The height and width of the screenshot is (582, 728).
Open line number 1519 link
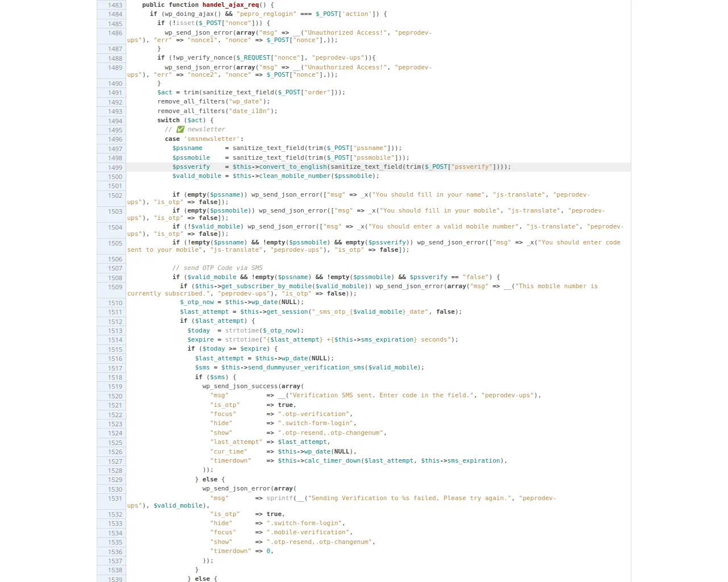click(x=115, y=386)
